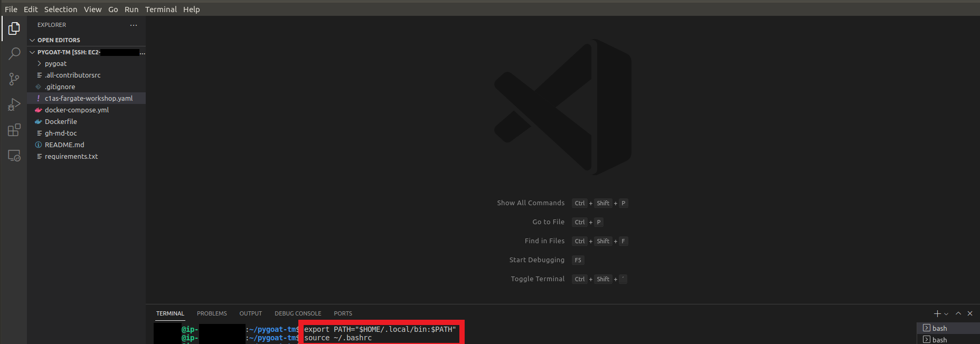980x344 pixels.
Task: Open Run and Debug view icon
Action: [x=14, y=104]
